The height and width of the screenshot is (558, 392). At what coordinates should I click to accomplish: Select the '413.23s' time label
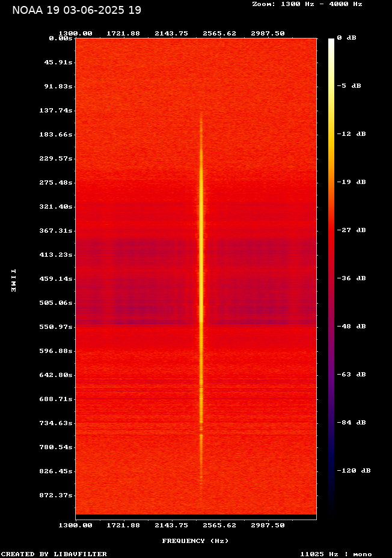(56, 255)
